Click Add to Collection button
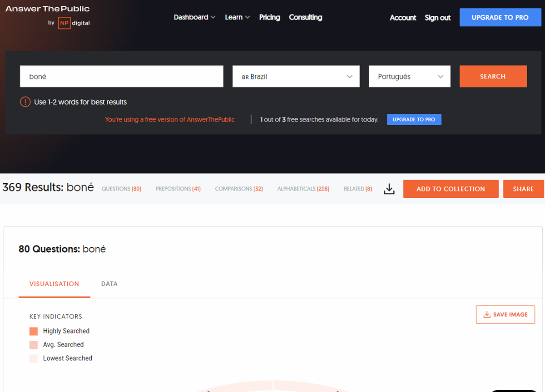The height and width of the screenshot is (392, 545). point(451,189)
